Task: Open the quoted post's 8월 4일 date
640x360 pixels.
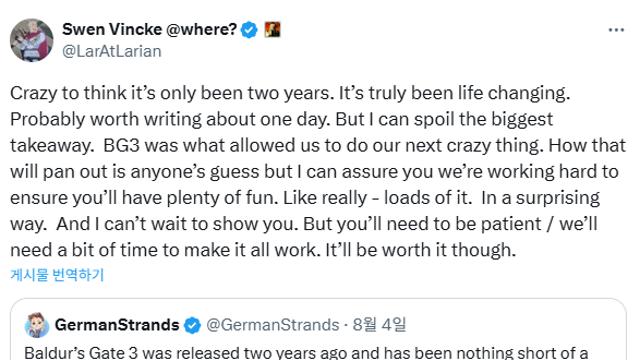Action: click(379, 325)
